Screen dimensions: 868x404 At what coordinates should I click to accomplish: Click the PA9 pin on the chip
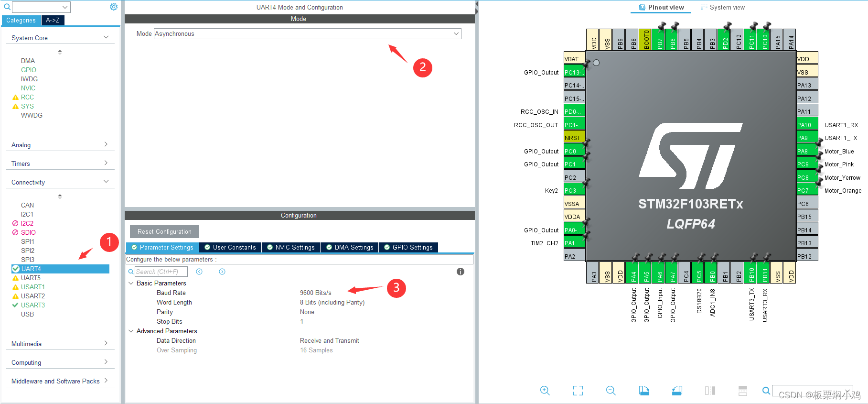[x=807, y=138]
